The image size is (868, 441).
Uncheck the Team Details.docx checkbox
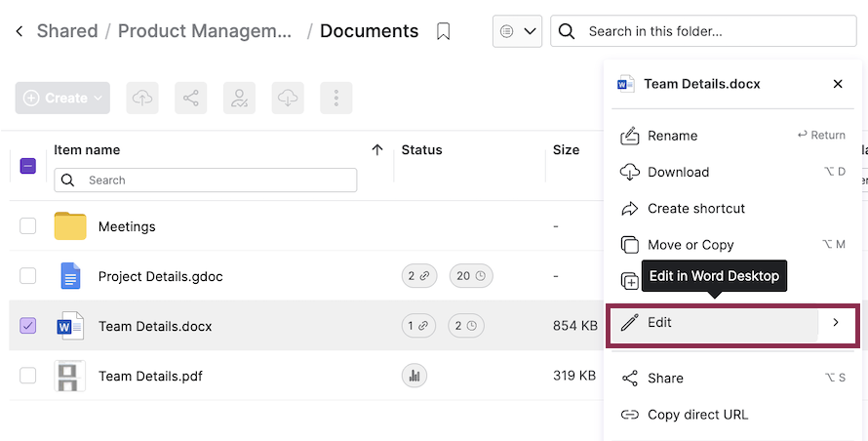click(28, 326)
